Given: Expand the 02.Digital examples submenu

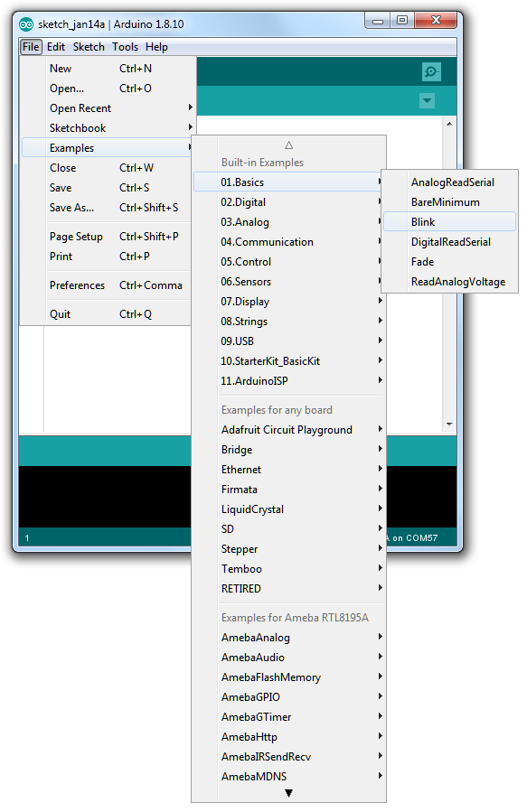Looking at the screenshot, I should point(288,202).
